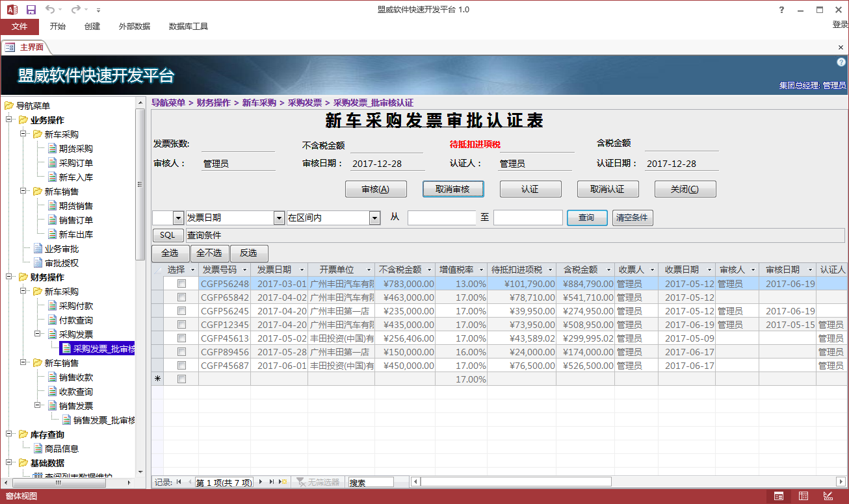
Task: Open 业务审批 in the navigation menu
Action: click(62, 249)
